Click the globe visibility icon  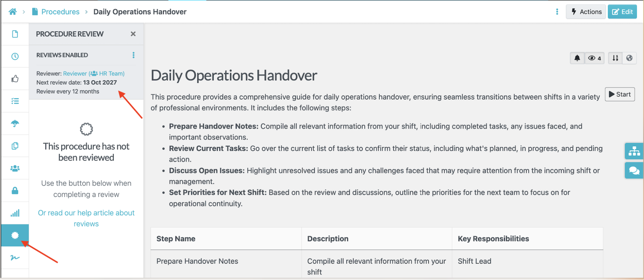tap(630, 58)
